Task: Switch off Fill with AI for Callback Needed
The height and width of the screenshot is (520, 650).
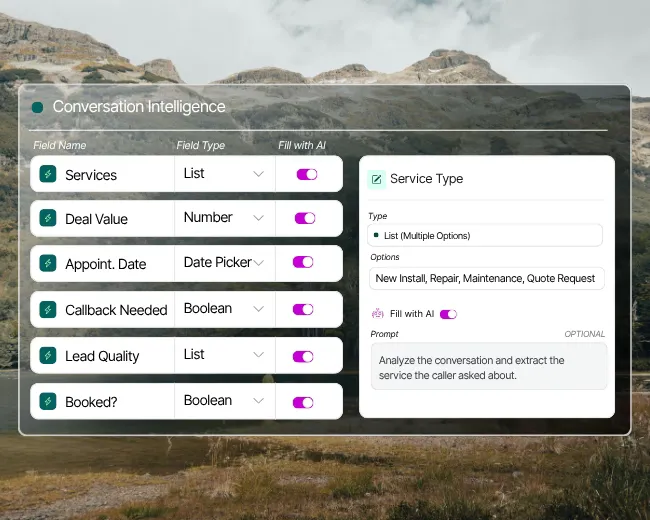Action: click(x=303, y=309)
